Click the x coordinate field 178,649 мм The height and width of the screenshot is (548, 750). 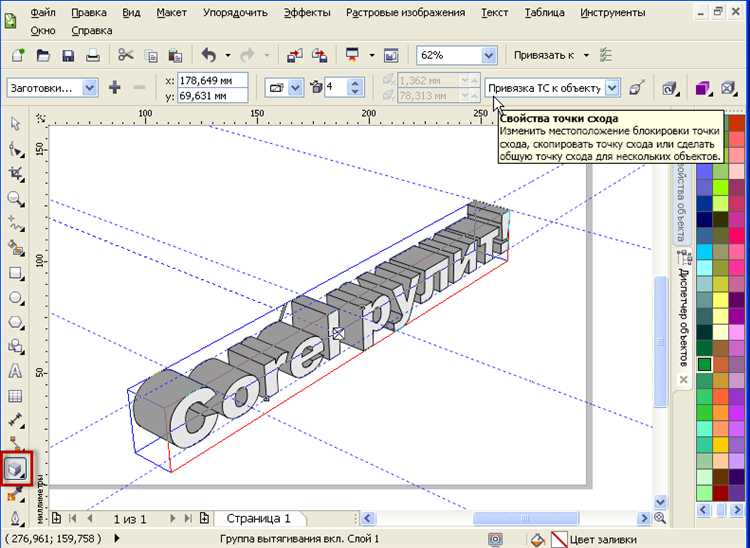pyautogui.click(x=212, y=80)
